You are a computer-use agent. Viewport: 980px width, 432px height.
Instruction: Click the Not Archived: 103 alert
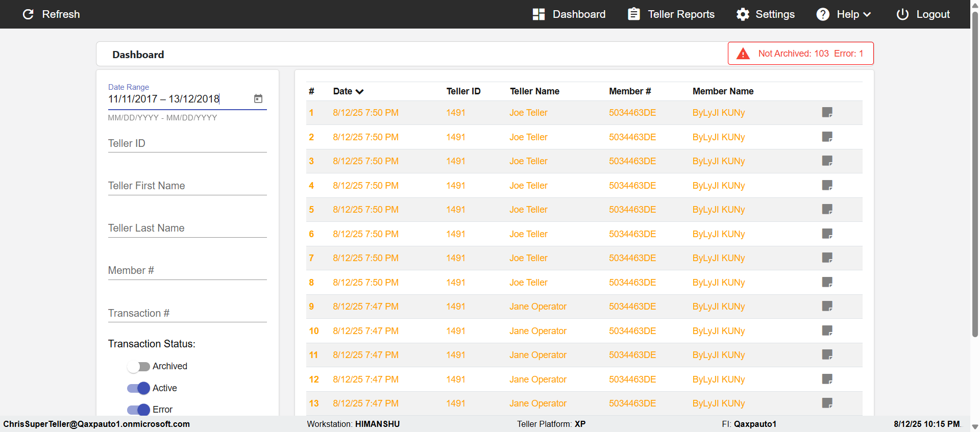point(793,54)
